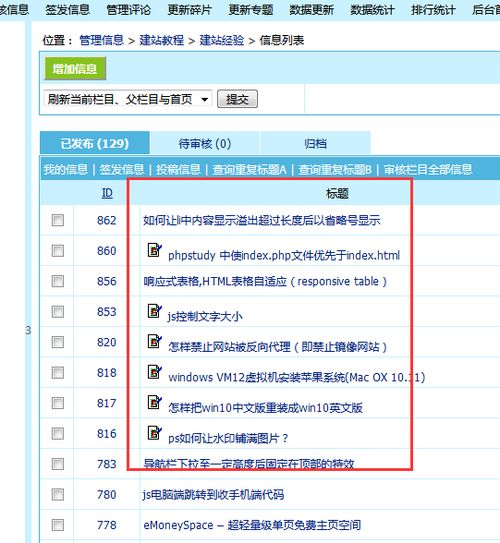Sort by the ID column header
Screen dimensions: 500x543
coord(107,193)
